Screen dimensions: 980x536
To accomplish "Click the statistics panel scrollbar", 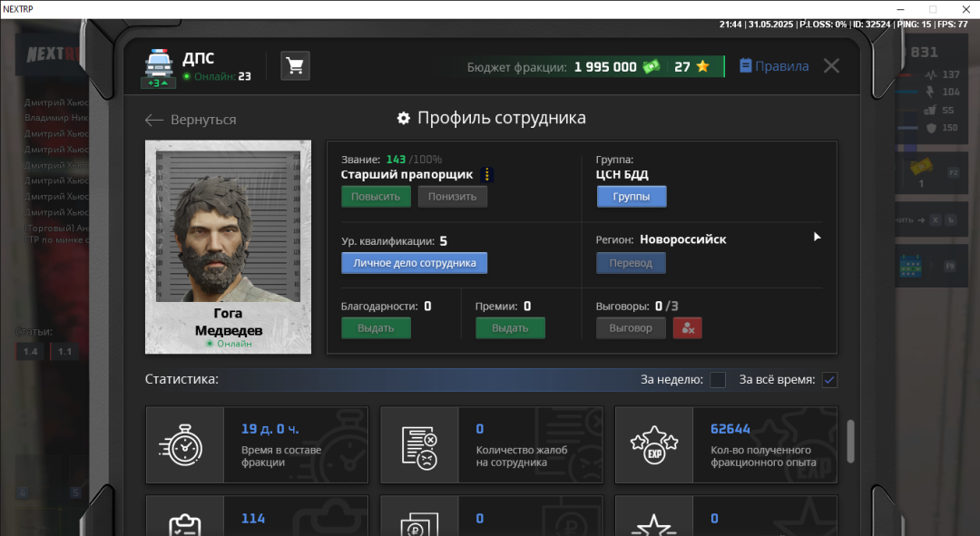I will (x=850, y=441).
